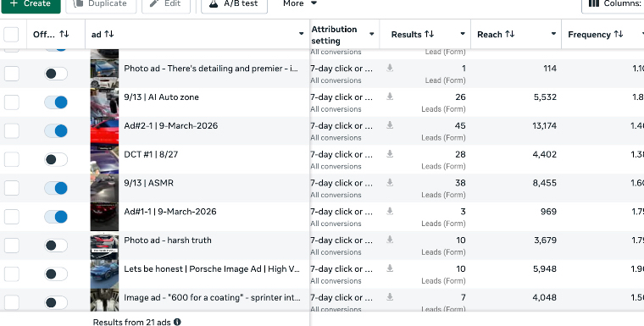
Task: Click attribution icon for DCT #1 row
Action: click(x=390, y=153)
